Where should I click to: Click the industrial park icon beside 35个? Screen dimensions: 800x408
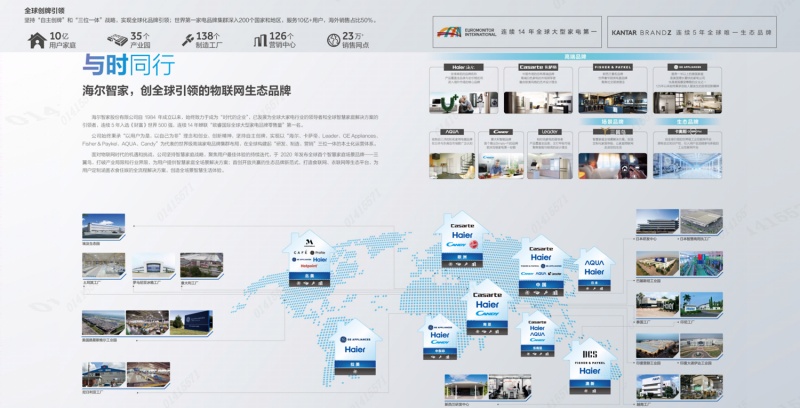[x=117, y=39]
